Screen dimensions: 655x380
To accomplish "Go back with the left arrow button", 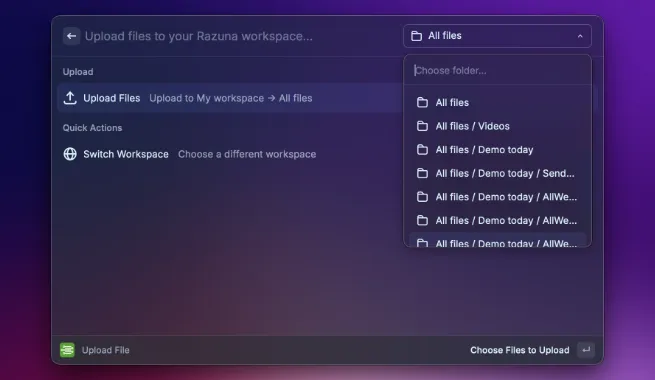I will [71, 36].
